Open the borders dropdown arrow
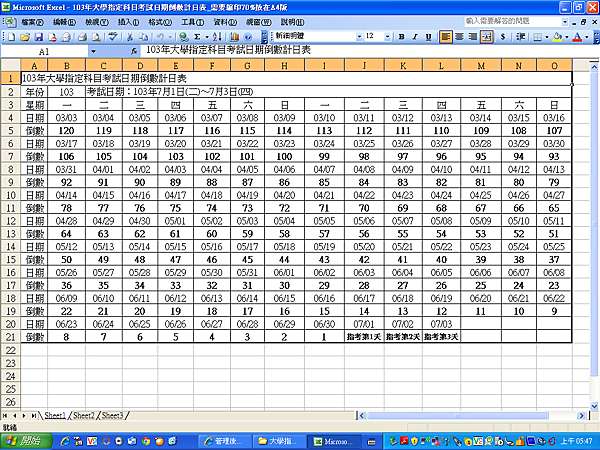The width and height of the screenshot is (600, 450). point(546,37)
